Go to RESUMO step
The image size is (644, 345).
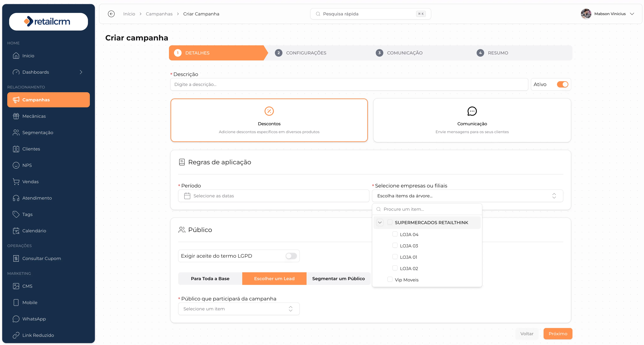(x=492, y=53)
